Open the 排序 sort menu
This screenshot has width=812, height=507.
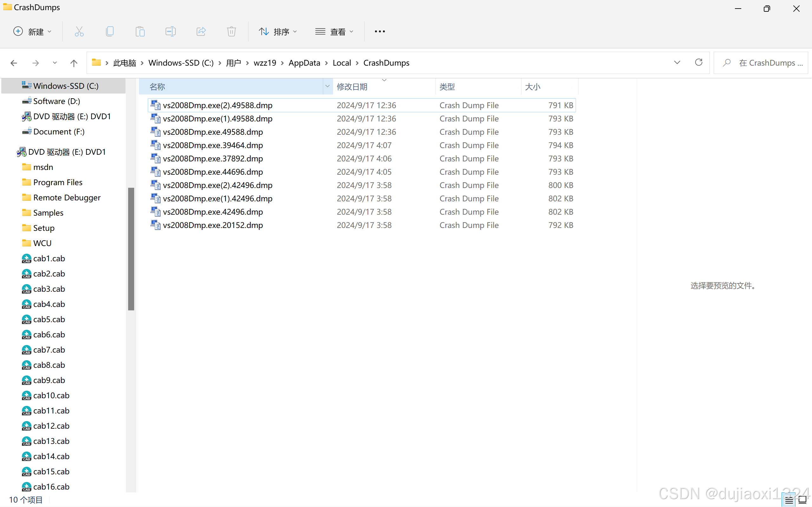pos(278,31)
